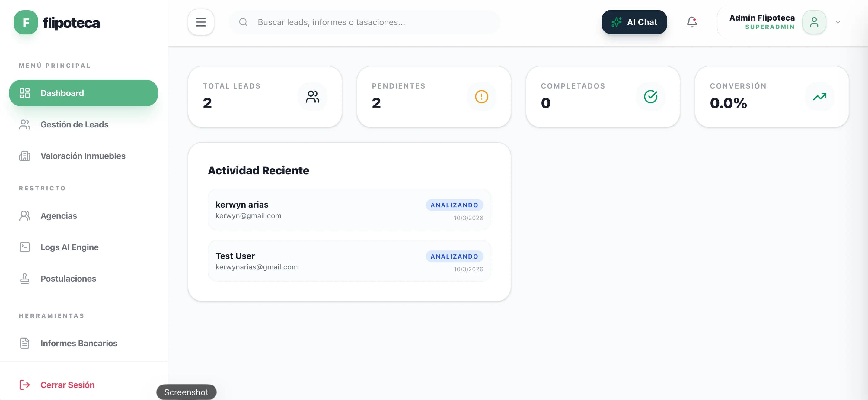
Task: Focus the Buscar leads search field
Action: [x=365, y=22]
